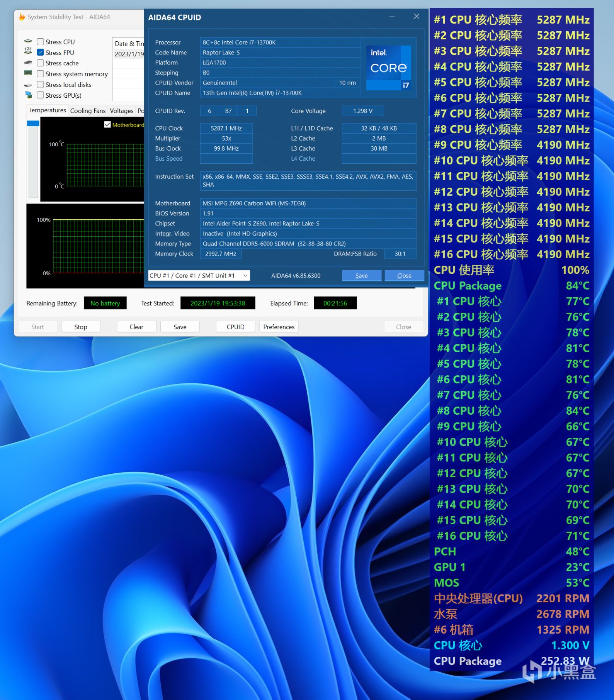Click the #1 CPU 核心频率 5287 MHz row
614x700 pixels.
point(512,20)
